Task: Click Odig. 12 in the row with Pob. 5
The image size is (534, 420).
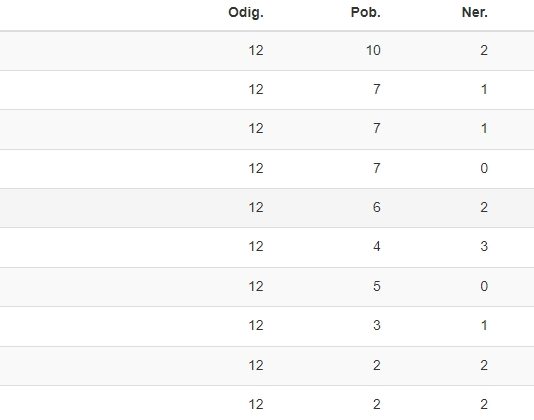Action: (256, 286)
